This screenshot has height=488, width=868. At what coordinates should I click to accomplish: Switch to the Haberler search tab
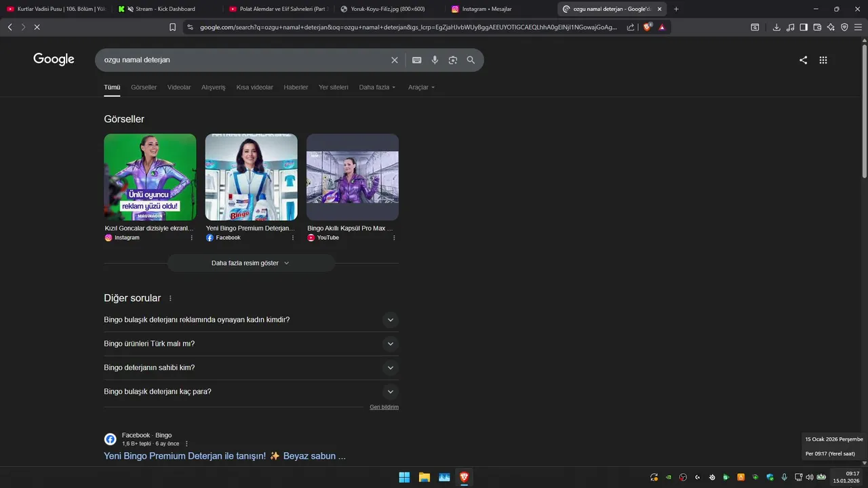click(296, 87)
